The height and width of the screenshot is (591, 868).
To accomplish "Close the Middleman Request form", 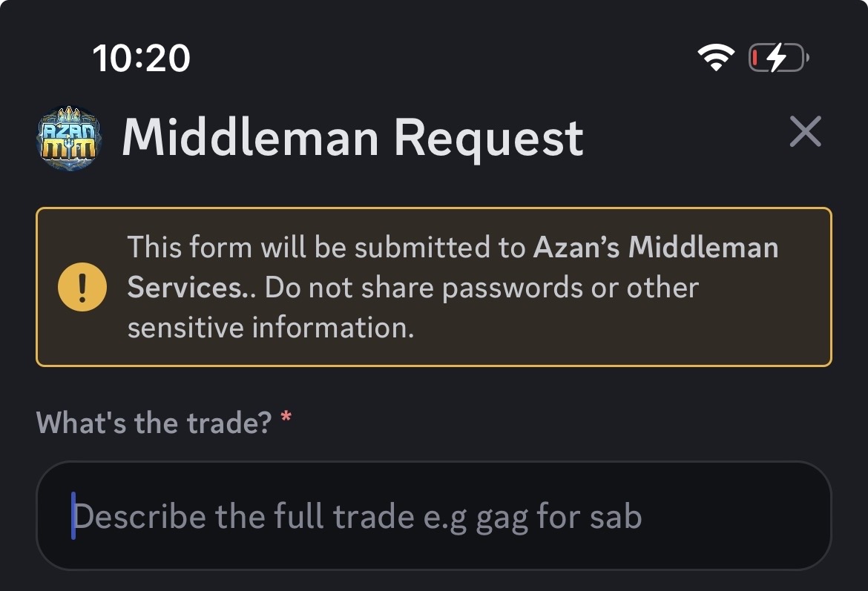I will (x=805, y=133).
